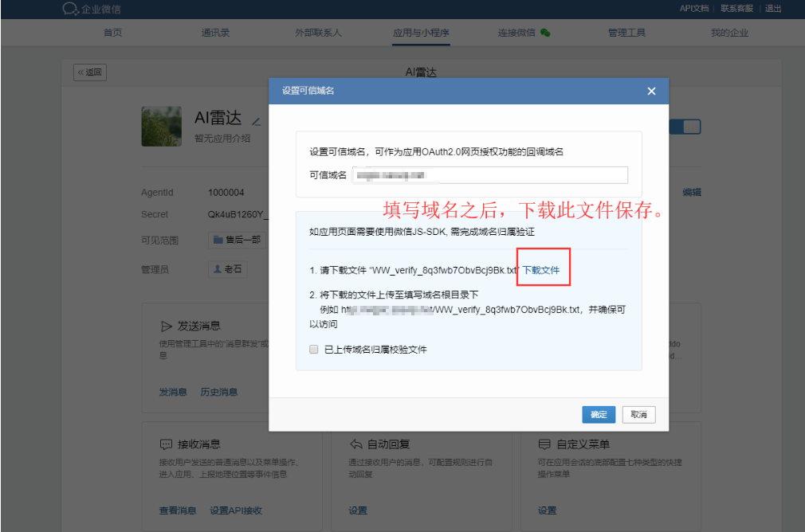The height and width of the screenshot is (532, 805).
Task: Click the 自定义菜单 menu icon
Action: pos(544,444)
